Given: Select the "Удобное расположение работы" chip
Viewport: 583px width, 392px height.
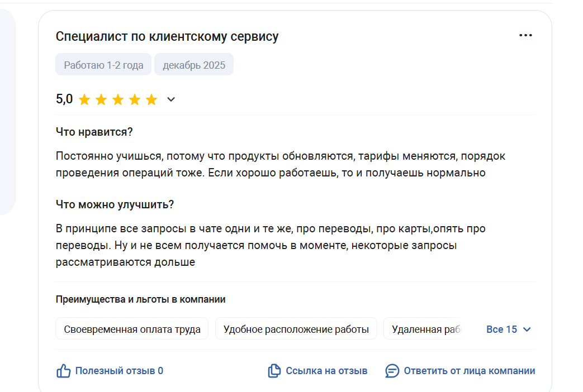Looking at the screenshot, I should click(296, 329).
